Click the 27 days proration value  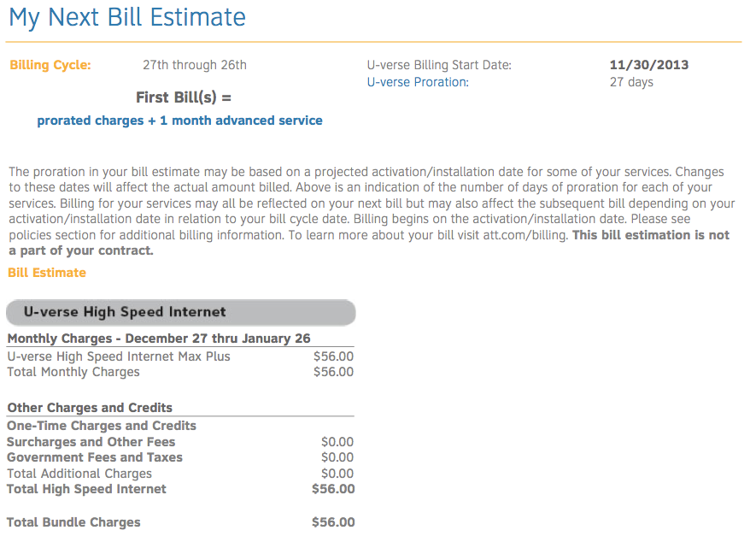631,82
